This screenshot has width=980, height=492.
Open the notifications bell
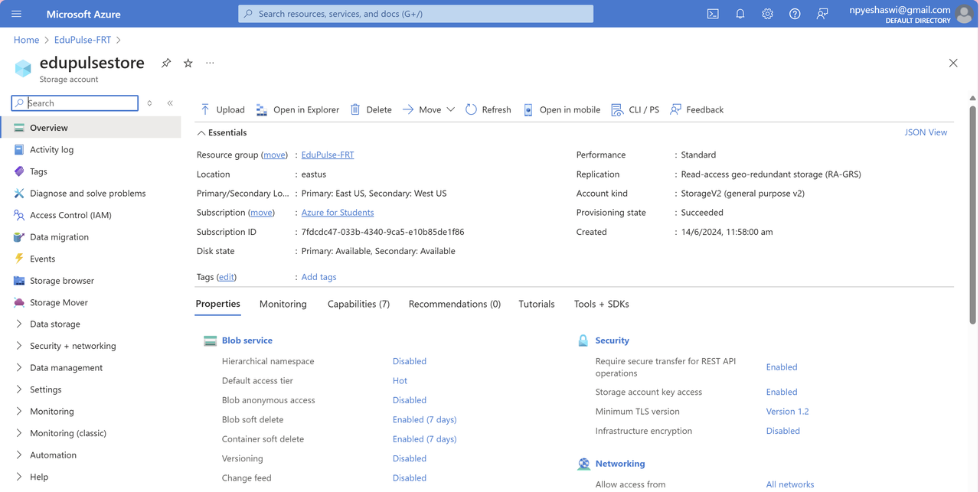click(x=740, y=14)
